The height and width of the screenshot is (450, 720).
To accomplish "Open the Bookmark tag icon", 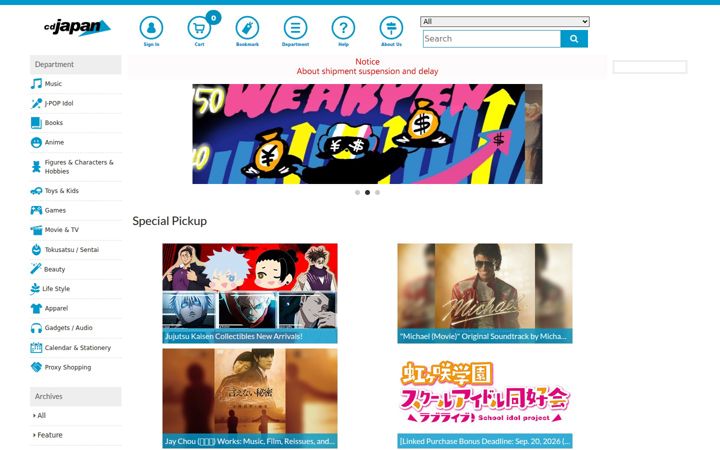I will [247, 28].
